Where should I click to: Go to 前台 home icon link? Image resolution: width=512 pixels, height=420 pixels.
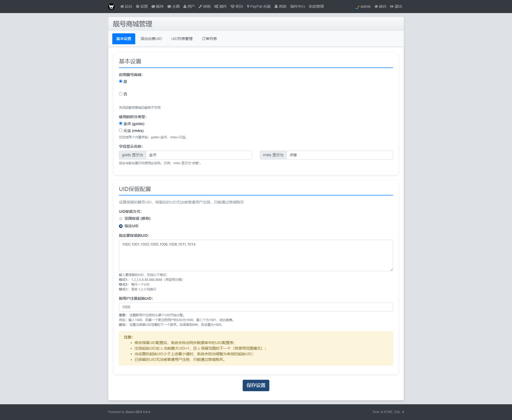(380, 6)
